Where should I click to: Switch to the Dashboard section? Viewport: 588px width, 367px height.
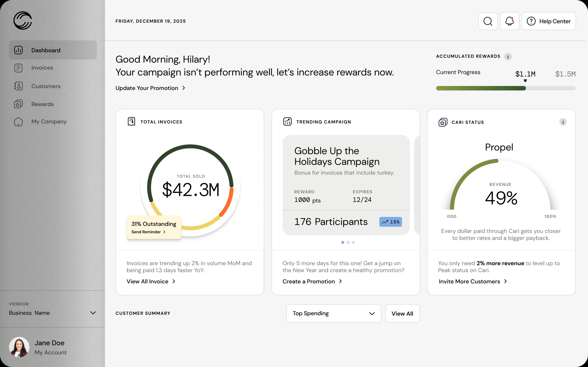pyautogui.click(x=46, y=50)
